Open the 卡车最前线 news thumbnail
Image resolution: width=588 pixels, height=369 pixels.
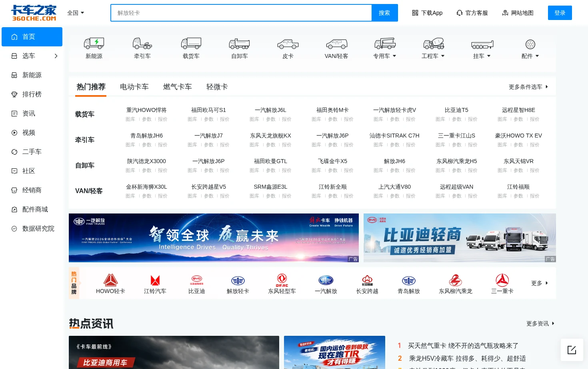pos(174,352)
